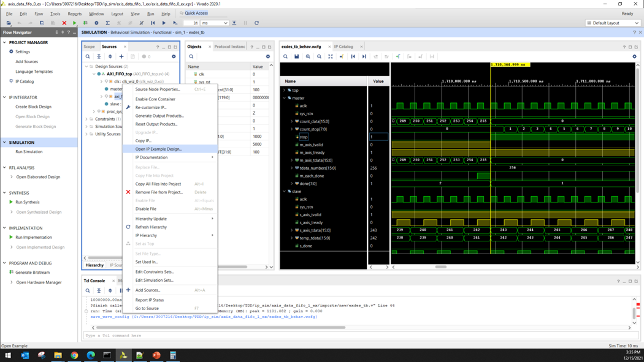Open the ms time unit dropdown

pyautogui.click(x=215, y=23)
